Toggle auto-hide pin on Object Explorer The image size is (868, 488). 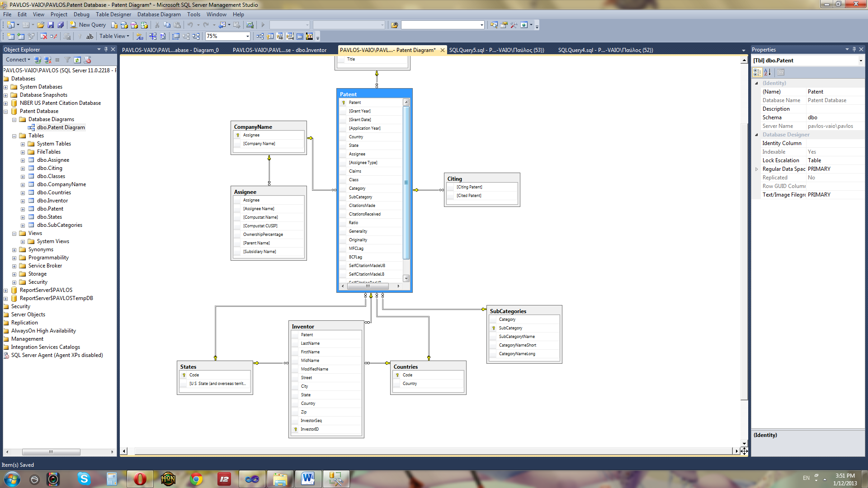[106, 49]
